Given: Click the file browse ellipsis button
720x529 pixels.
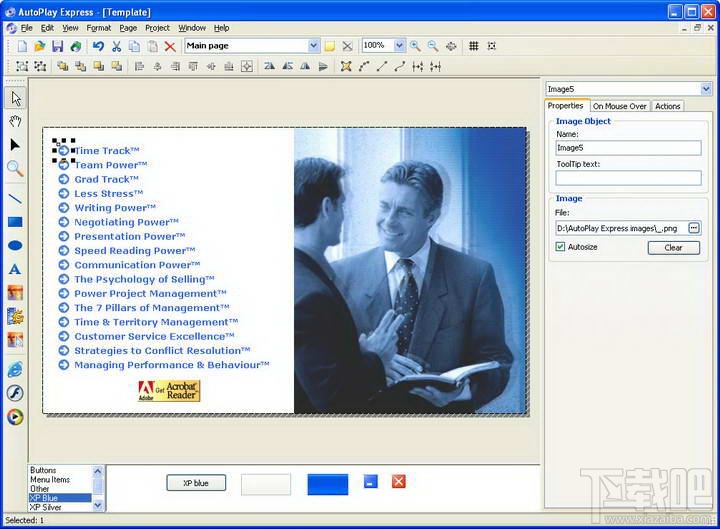Looking at the screenshot, I should tap(694, 228).
